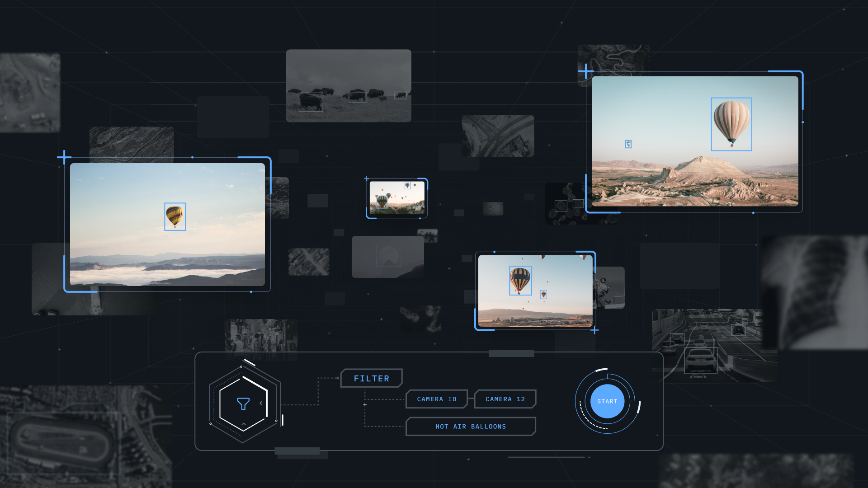Open the aerial racetrack stadium image

click(86, 436)
